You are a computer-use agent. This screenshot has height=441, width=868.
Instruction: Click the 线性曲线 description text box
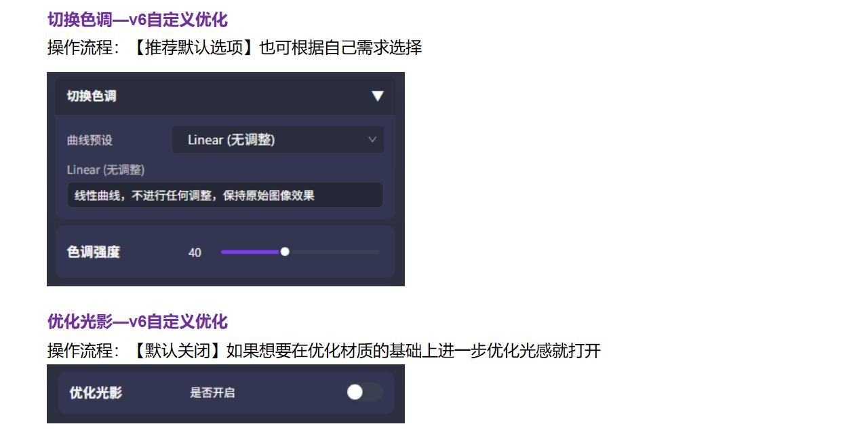[225, 195]
